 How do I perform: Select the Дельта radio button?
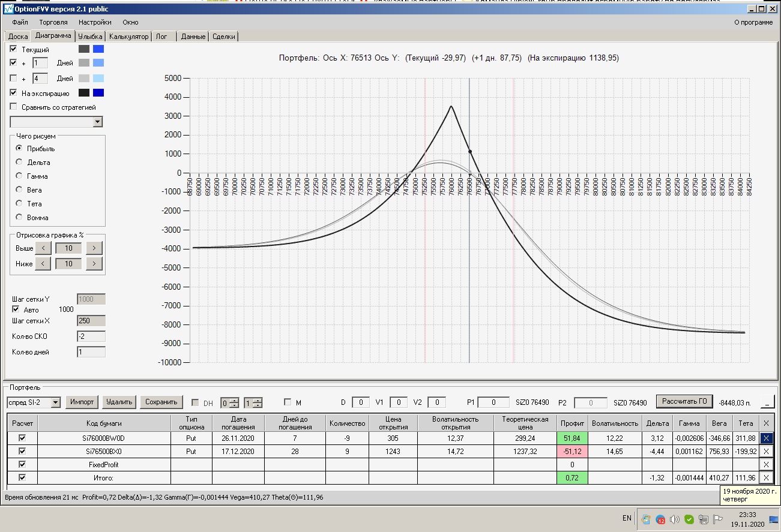pos(19,163)
